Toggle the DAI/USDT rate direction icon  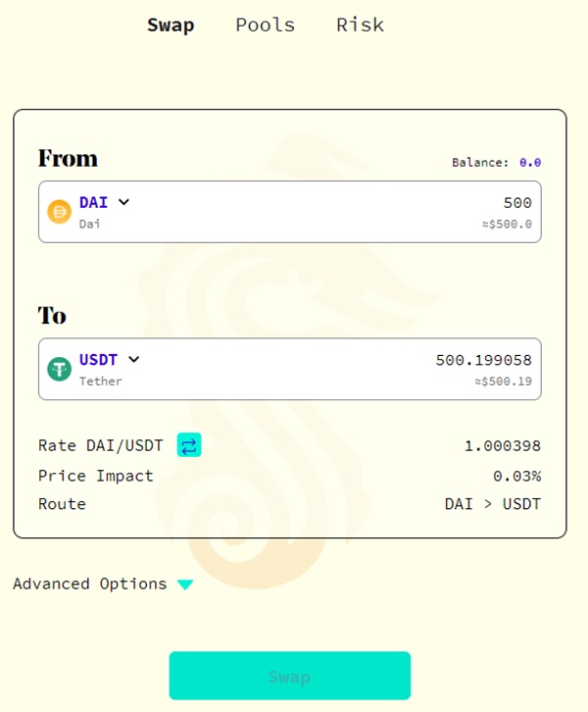coord(189,446)
